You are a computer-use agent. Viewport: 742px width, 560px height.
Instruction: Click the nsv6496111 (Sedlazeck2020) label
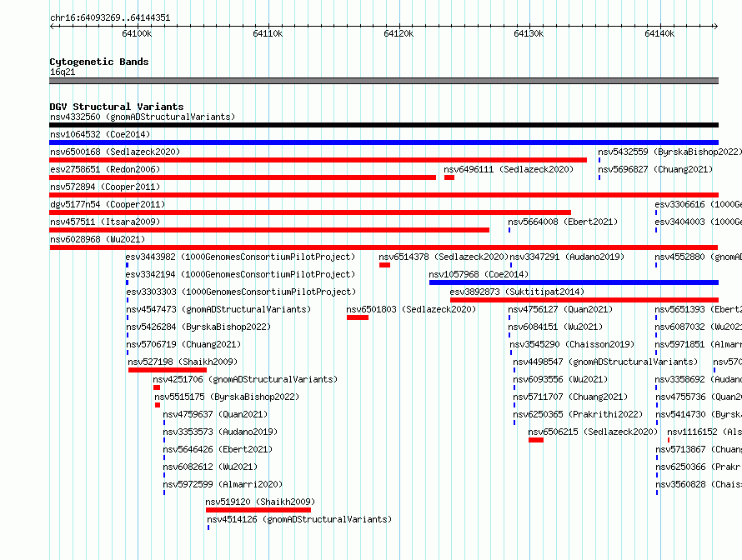[x=509, y=169]
